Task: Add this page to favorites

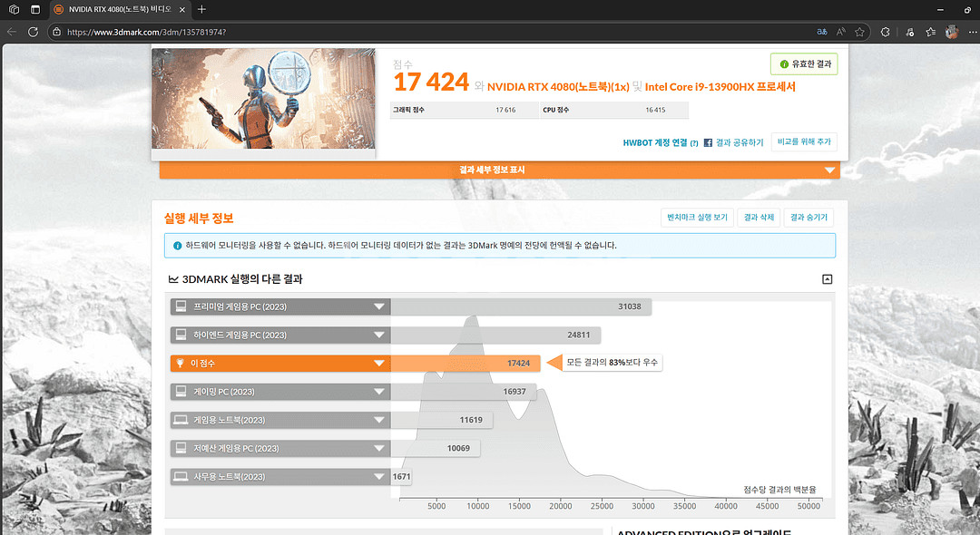Action: pos(859,32)
